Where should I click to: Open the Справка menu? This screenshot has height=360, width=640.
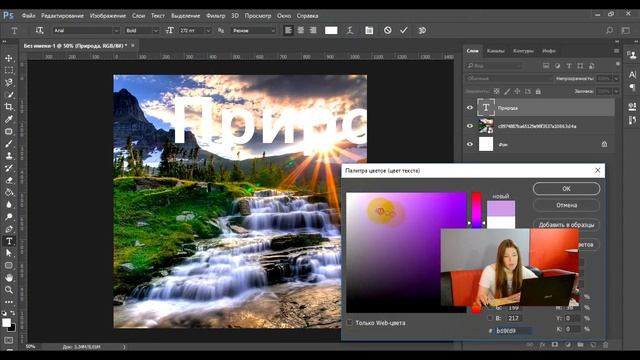(307, 16)
